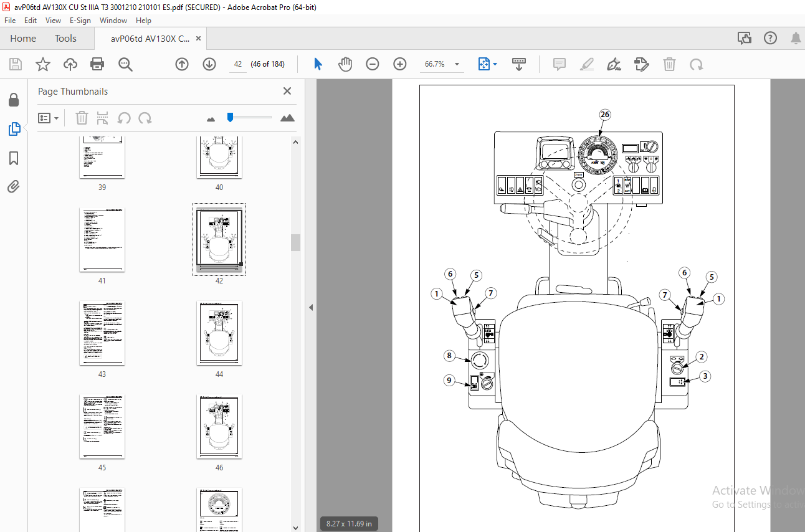The height and width of the screenshot is (532, 805).
Task: Open the Attachments paperclip panel
Action: (x=14, y=186)
